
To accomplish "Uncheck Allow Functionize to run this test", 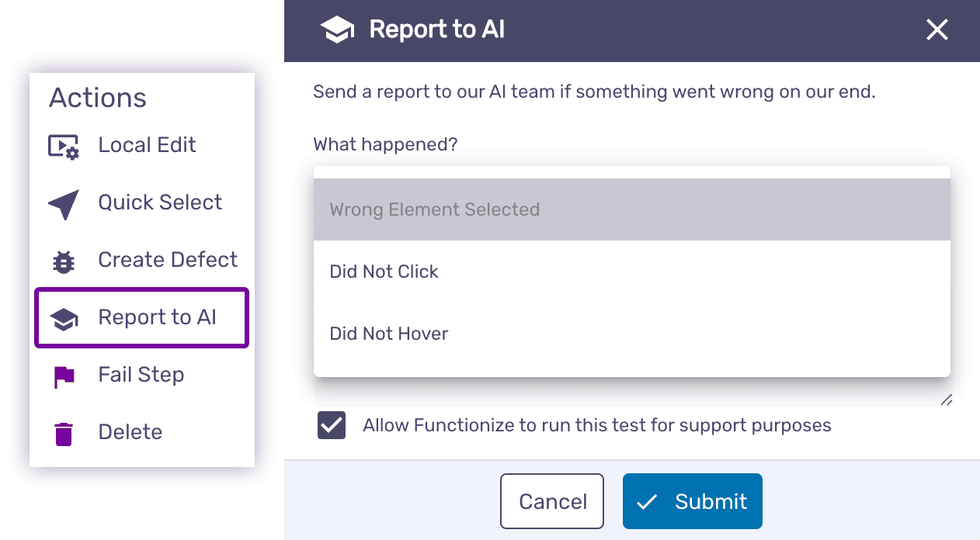I will (x=332, y=426).
